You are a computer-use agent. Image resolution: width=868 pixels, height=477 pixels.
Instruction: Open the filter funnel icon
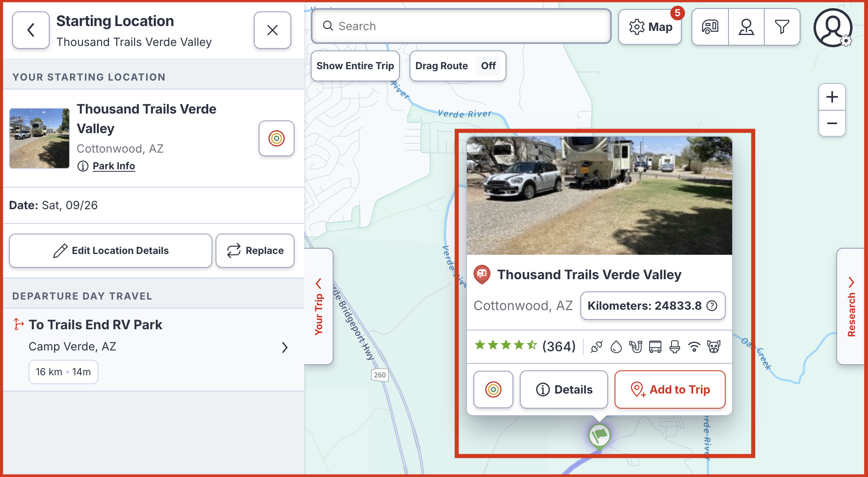click(x=782, y=27)
